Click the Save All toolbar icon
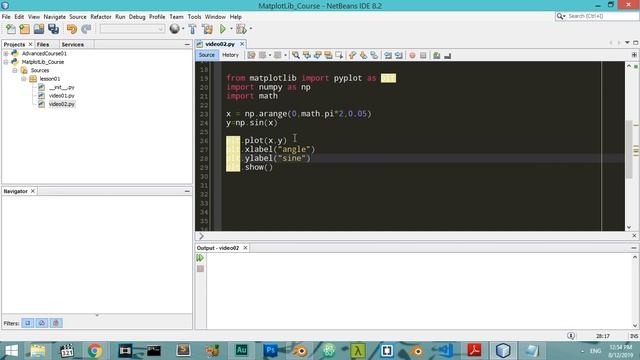The height and width of the screenshot is (360, 640). (53, 29)
